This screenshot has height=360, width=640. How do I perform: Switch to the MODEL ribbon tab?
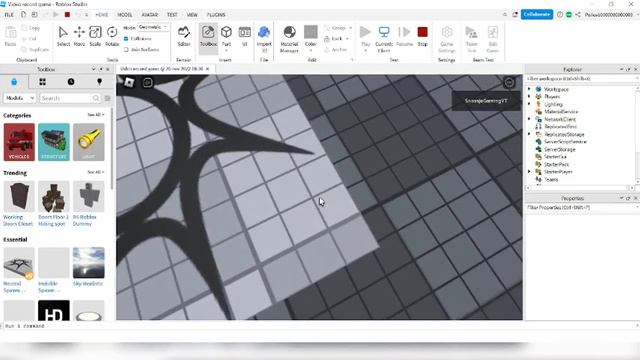[x=124, y=15]
